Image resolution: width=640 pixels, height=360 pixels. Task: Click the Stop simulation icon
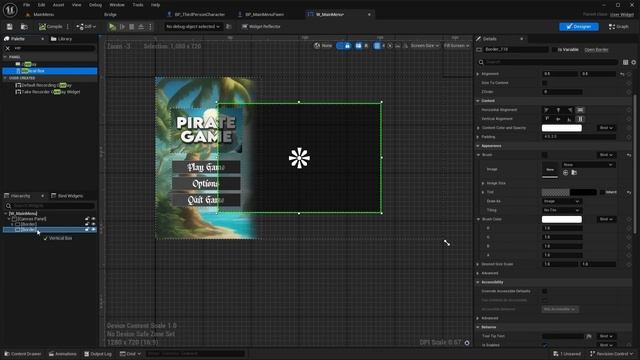point(131,27)
